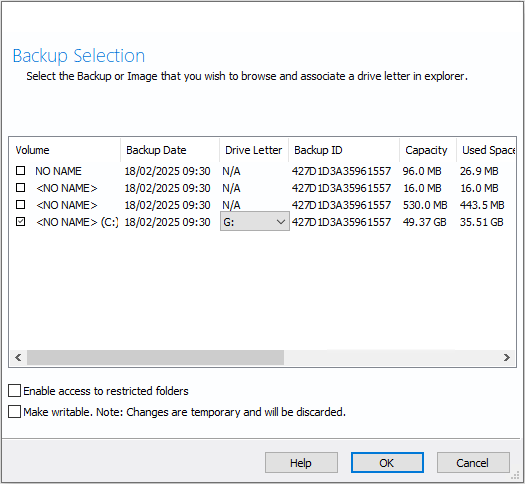Sort by the Backup Date column header
This screenshot has height=484, width=525.
pos(170,150)
